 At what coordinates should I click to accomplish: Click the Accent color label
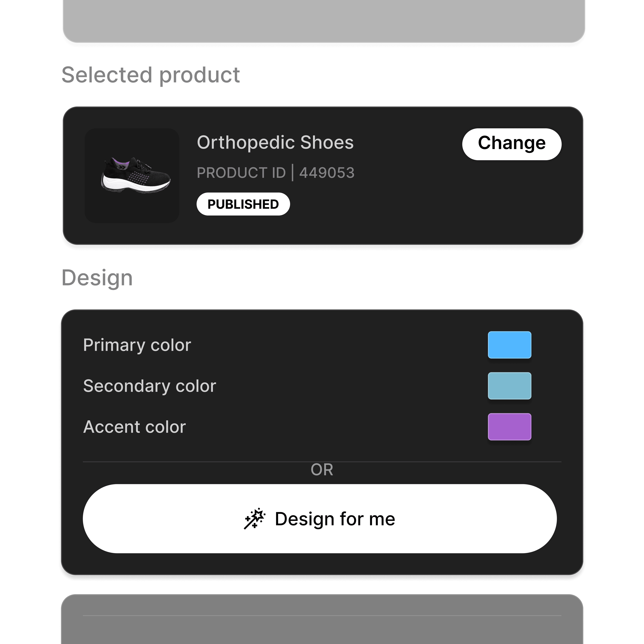pos(134,427)
